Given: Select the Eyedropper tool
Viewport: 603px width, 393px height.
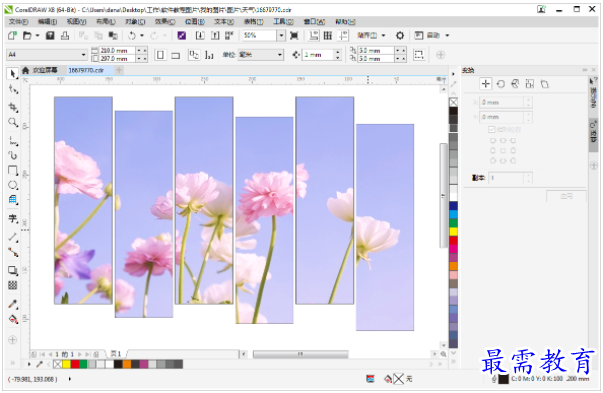Looking at the screenshot, I should click(x=13, y=304).
